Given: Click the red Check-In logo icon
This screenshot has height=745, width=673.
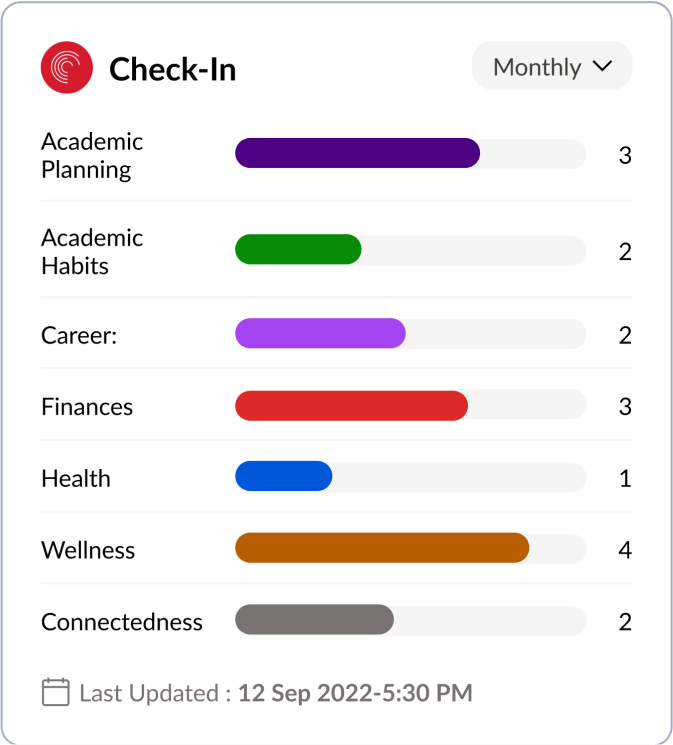Looking at the screenshot, I should click(x=67, y=67).
